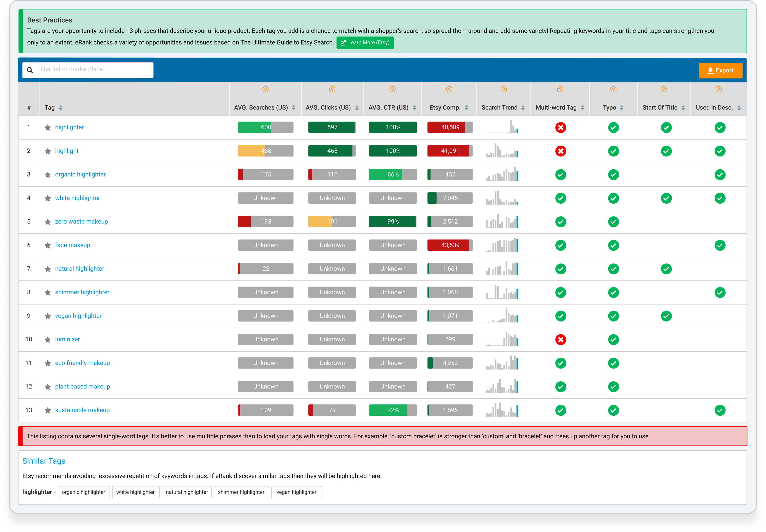Click the Export button
This screenshot has height=532, width=766.
tap(720, 70)
